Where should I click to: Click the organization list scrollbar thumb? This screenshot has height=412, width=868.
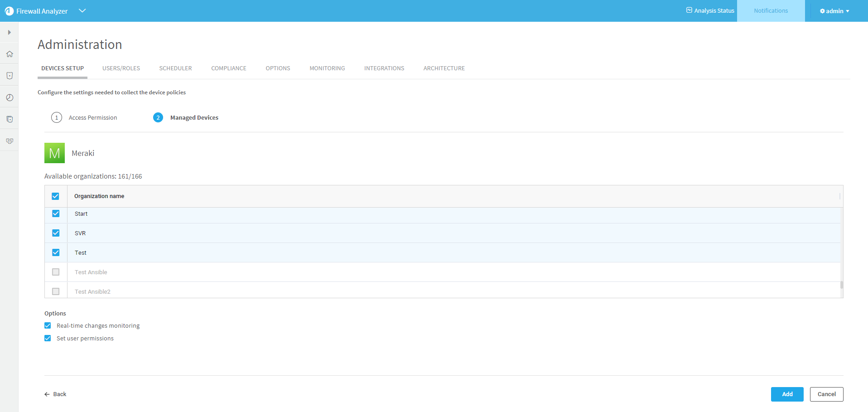click(841, 285)
